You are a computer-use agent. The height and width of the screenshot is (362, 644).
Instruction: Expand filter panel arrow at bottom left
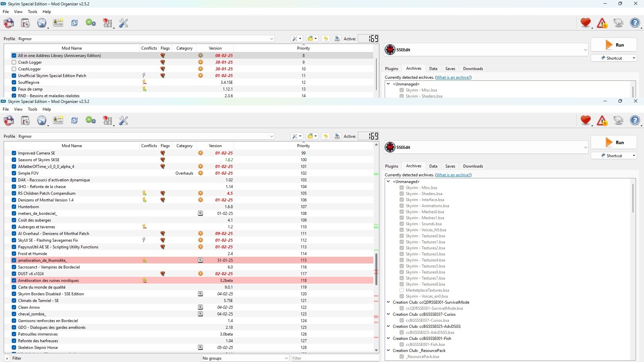coord(7,358)
